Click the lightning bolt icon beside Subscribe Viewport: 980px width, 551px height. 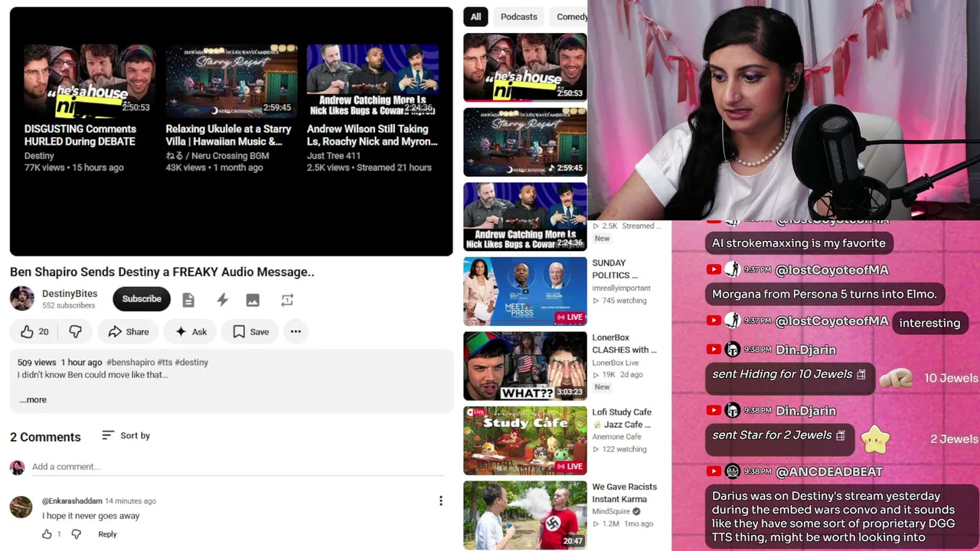click(222, 300)
